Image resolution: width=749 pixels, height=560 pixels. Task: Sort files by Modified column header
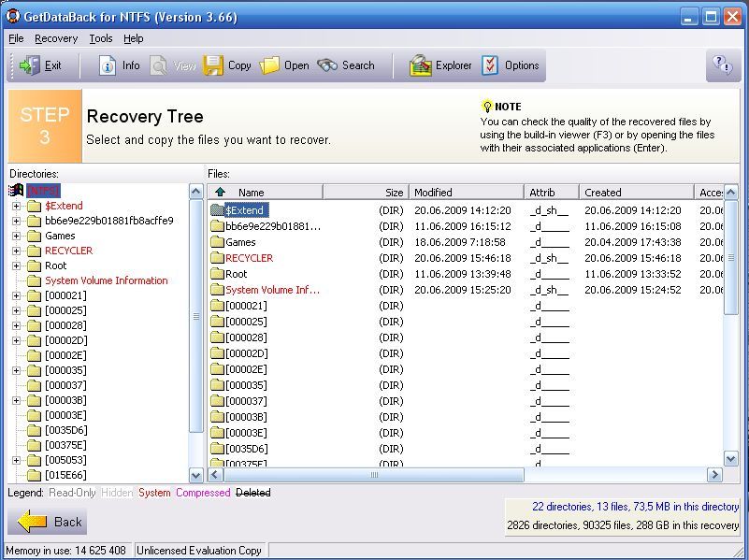[465, 192]
